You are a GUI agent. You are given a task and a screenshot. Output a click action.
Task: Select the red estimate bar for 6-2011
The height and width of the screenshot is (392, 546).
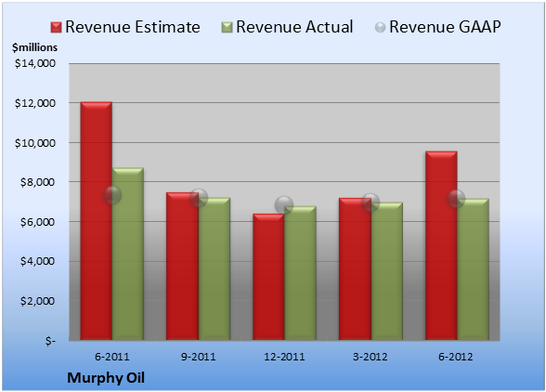97,221
